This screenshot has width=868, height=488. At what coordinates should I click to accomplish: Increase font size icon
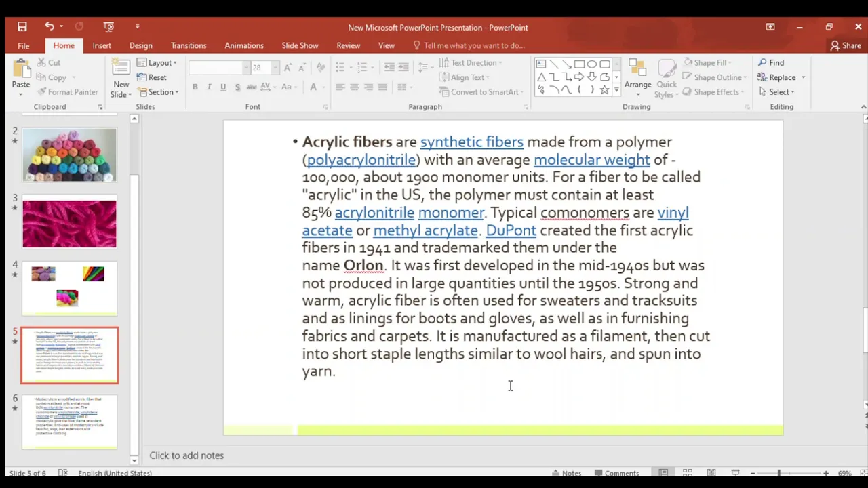tap(288, 68)
